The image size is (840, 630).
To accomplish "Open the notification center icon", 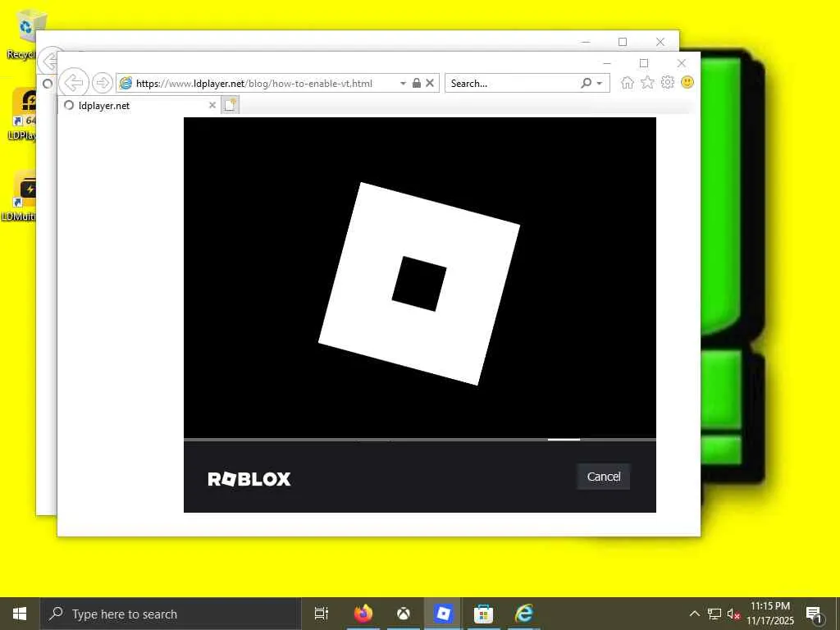I will click(814, 614).
